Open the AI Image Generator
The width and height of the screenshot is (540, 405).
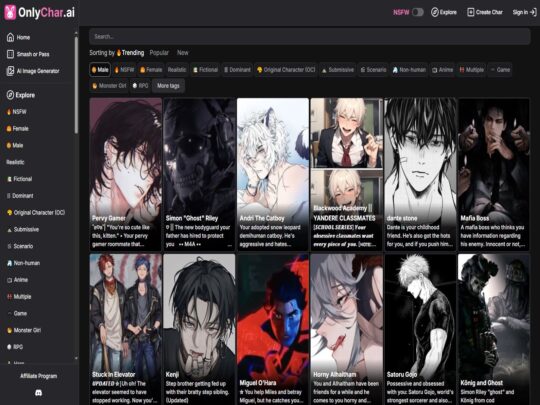[33, 71]
